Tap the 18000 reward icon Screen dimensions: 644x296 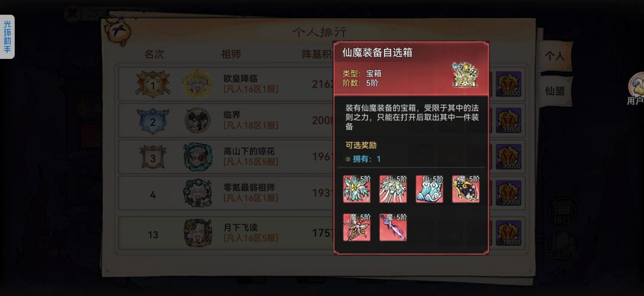tap(509, 233)
